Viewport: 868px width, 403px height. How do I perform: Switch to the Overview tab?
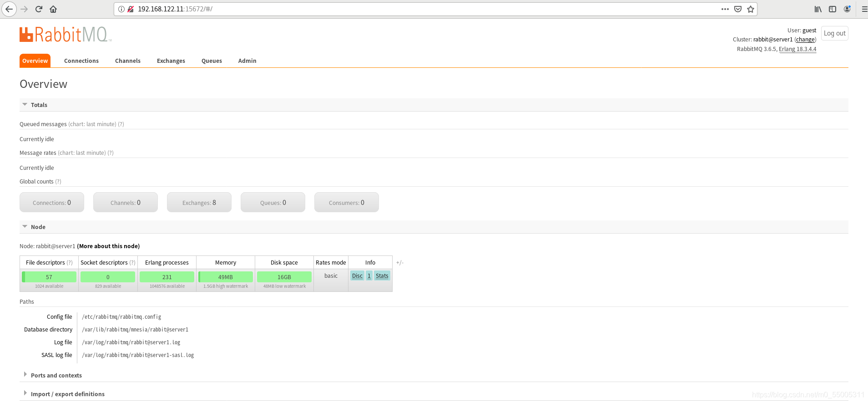[35, 61]
